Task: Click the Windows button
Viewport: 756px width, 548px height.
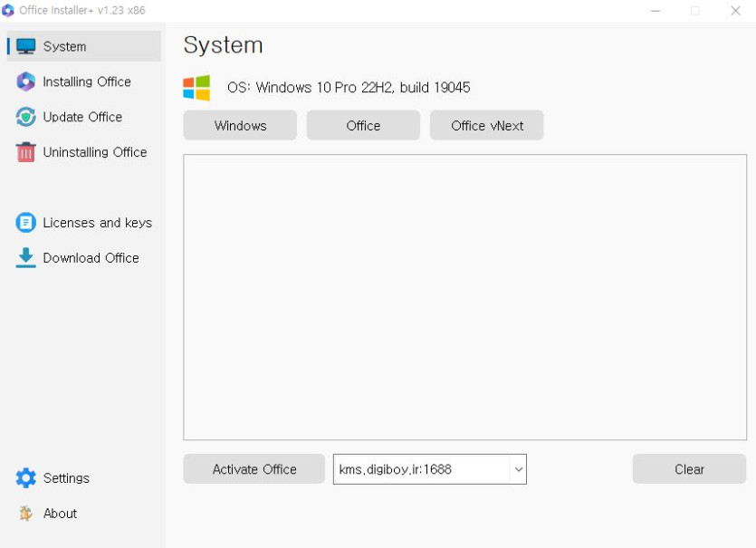Action: point(240,125)
